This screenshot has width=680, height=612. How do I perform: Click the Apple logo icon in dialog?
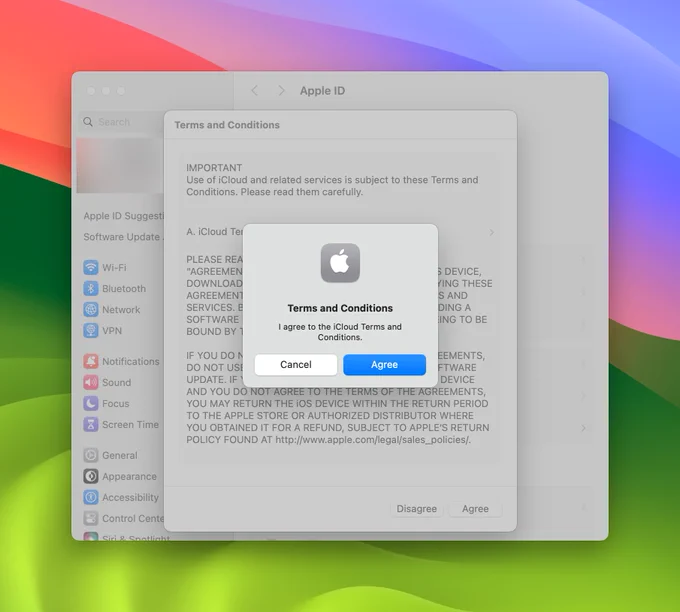click(340, 263)
